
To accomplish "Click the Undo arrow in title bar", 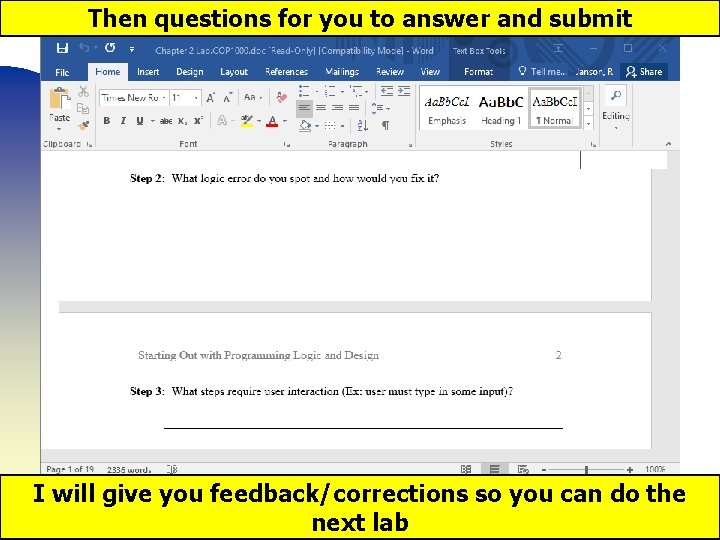I will [84, 48].
